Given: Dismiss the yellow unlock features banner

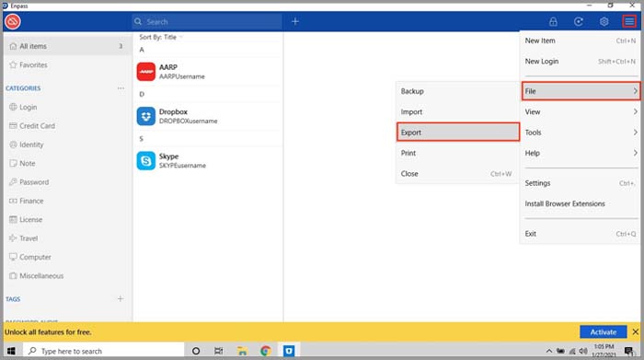Looking at the screenshot, I should 636,331.
